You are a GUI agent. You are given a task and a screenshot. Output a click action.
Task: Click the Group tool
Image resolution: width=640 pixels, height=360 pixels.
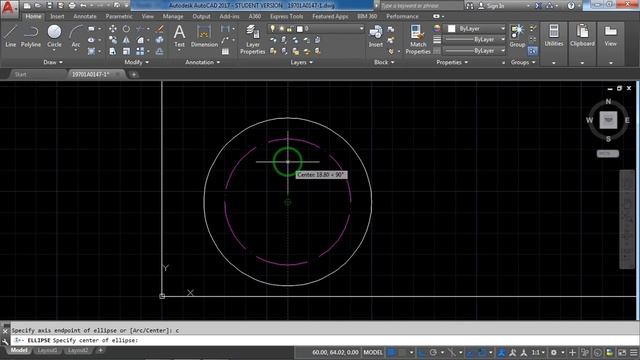517,36
